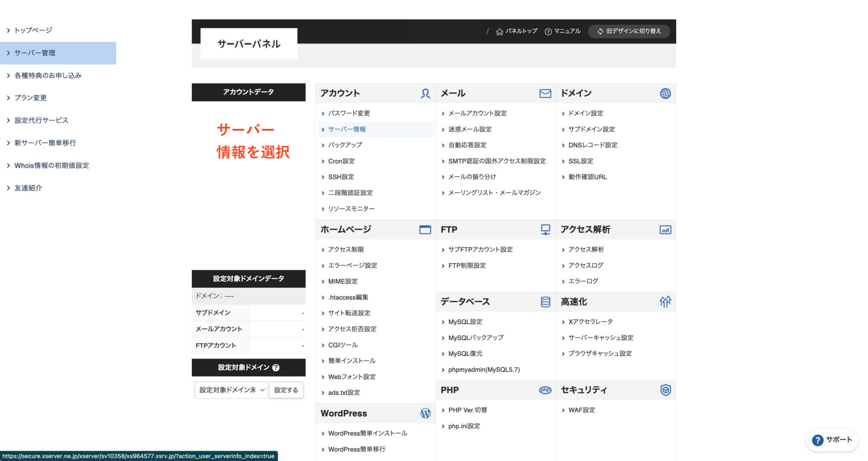Open the サーバーキャッシュ設定 link
The image size is (868, 461).
tap(601, 338)
